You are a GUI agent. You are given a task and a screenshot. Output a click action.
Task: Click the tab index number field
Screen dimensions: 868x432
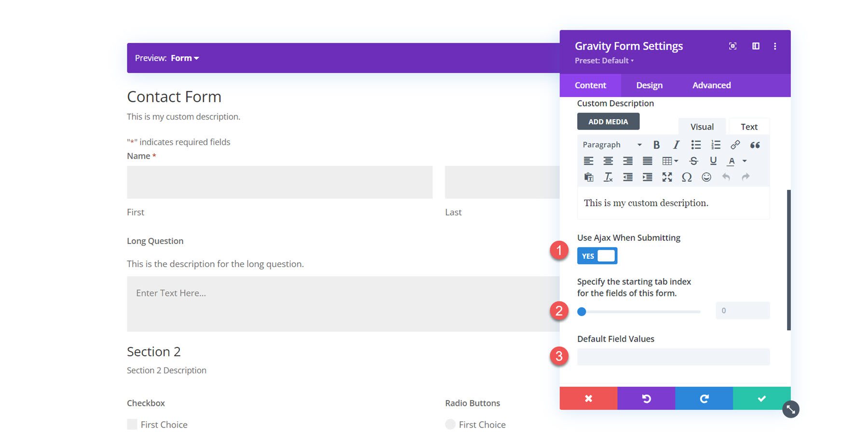(743, 310)
